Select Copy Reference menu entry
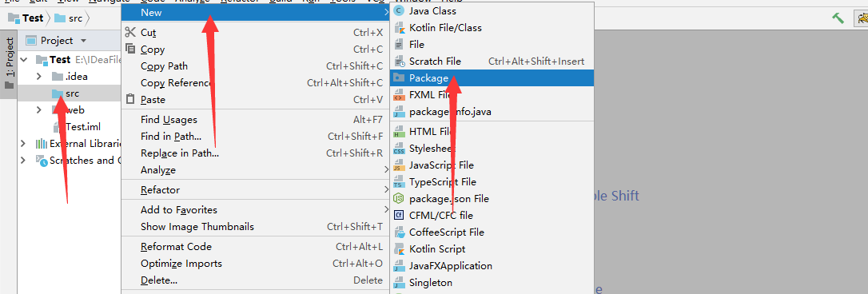The width and height of the screenshot is (868, 294). [256, 83]
